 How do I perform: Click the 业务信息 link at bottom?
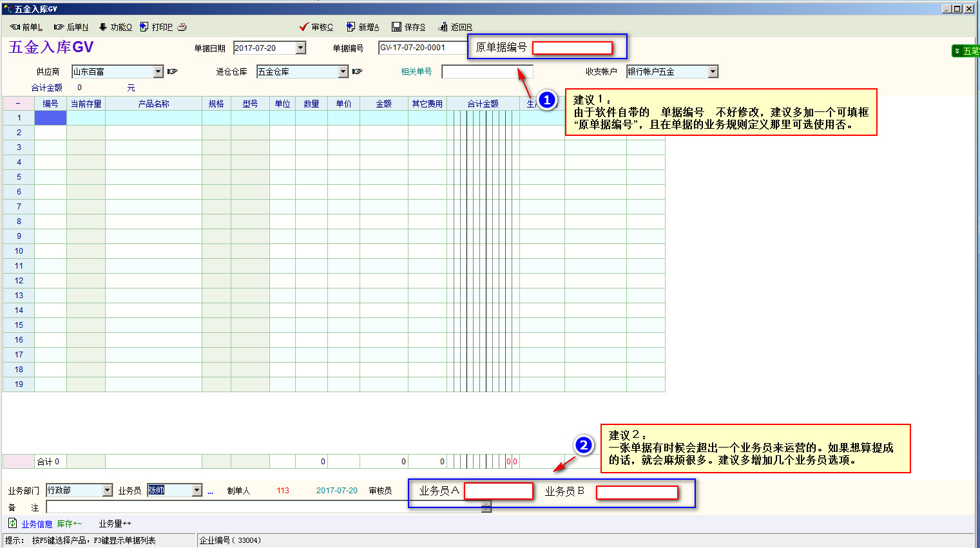tap(37, 524)
